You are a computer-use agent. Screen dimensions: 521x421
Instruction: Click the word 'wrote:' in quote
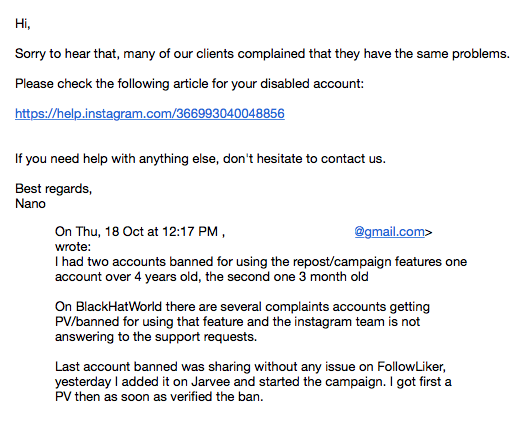pos(73,247)
